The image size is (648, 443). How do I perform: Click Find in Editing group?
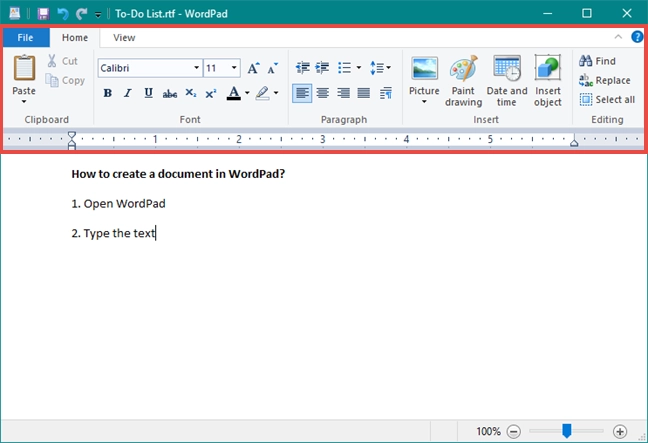pyautogui.click(x=598, y=61)
